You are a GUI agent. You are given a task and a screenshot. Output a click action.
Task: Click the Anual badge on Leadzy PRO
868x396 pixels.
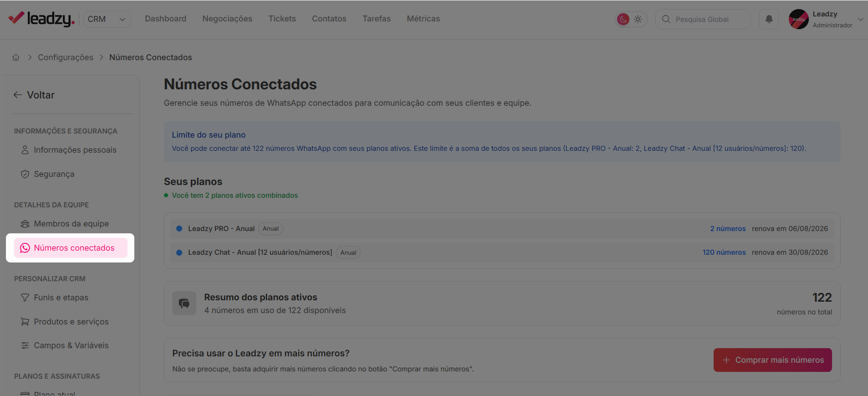click(271, 229)
